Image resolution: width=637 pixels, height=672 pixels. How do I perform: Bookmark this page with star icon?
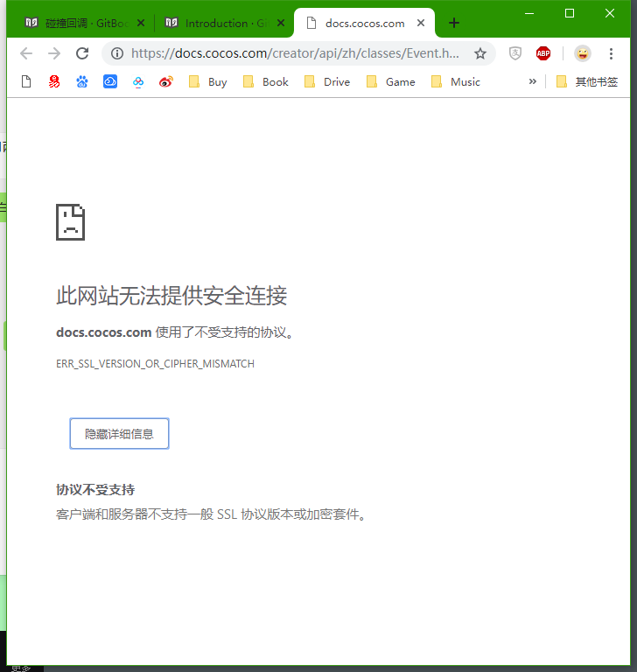tap(480, 53)
